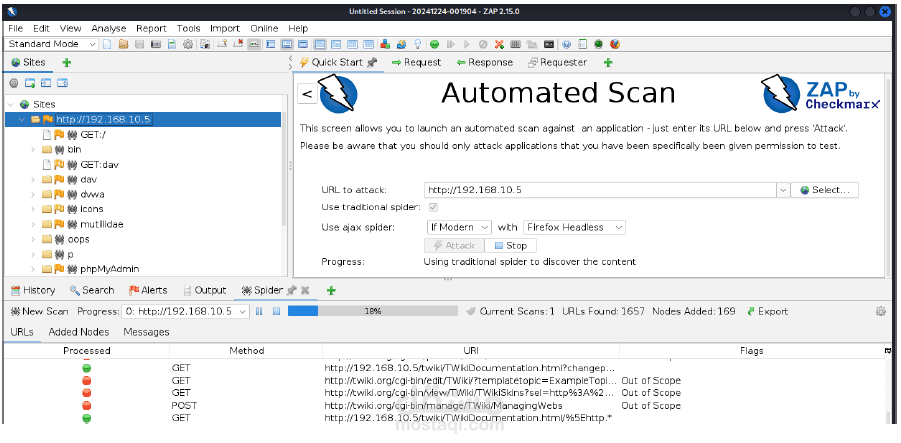Select the GET:dav tree item
The image size is (901, 443).
pyautogui.click(x=99, y=164)
